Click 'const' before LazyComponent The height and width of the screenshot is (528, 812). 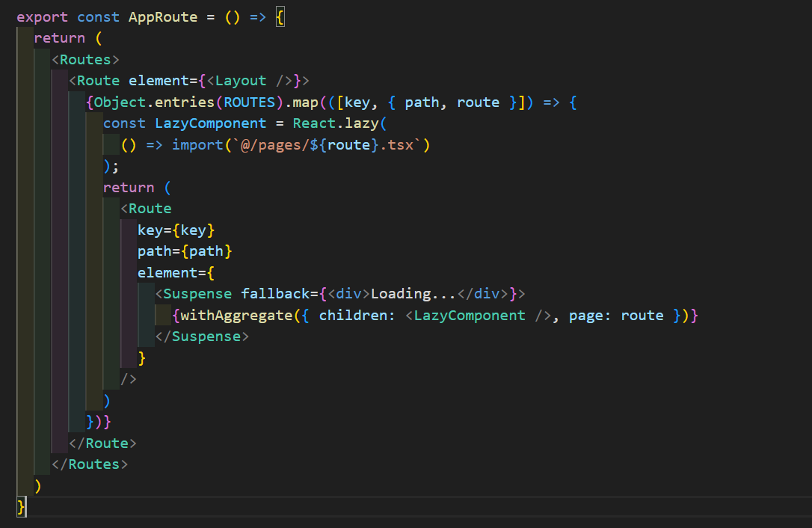[x=124, y=123]
